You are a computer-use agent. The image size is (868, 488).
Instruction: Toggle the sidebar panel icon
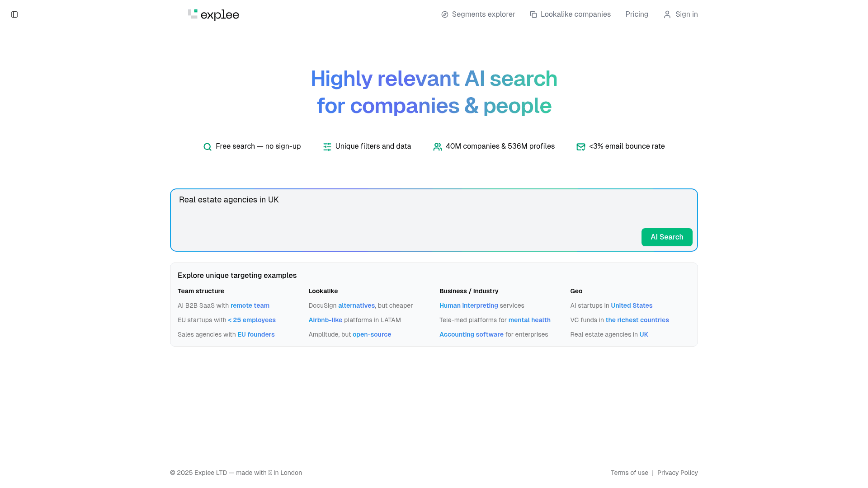(x=14, y=14)
